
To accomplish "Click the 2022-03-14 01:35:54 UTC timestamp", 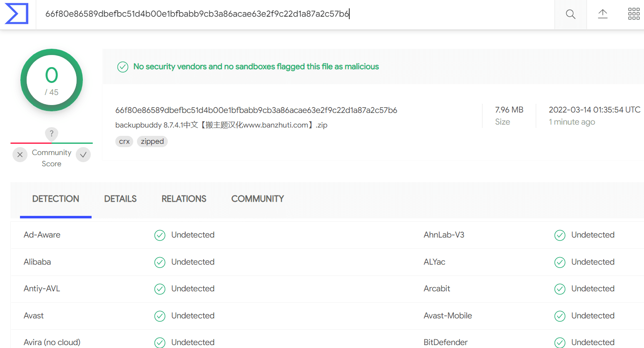I will pos(594,110).
